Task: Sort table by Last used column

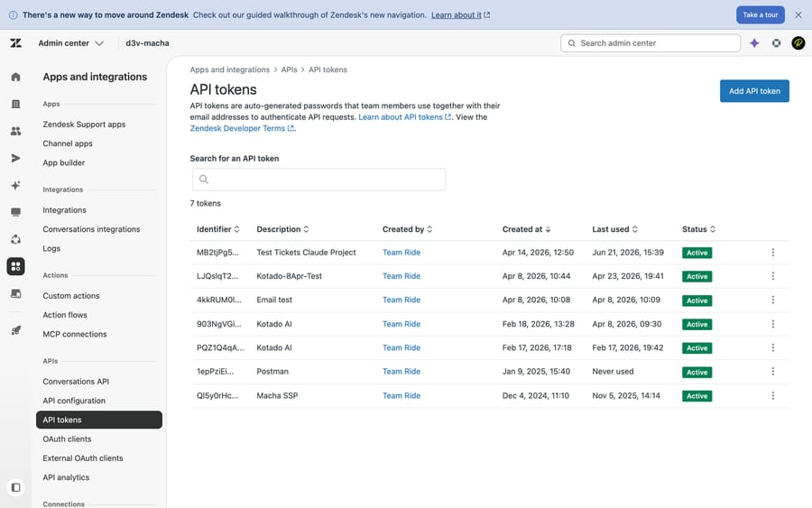Action: 615,229
